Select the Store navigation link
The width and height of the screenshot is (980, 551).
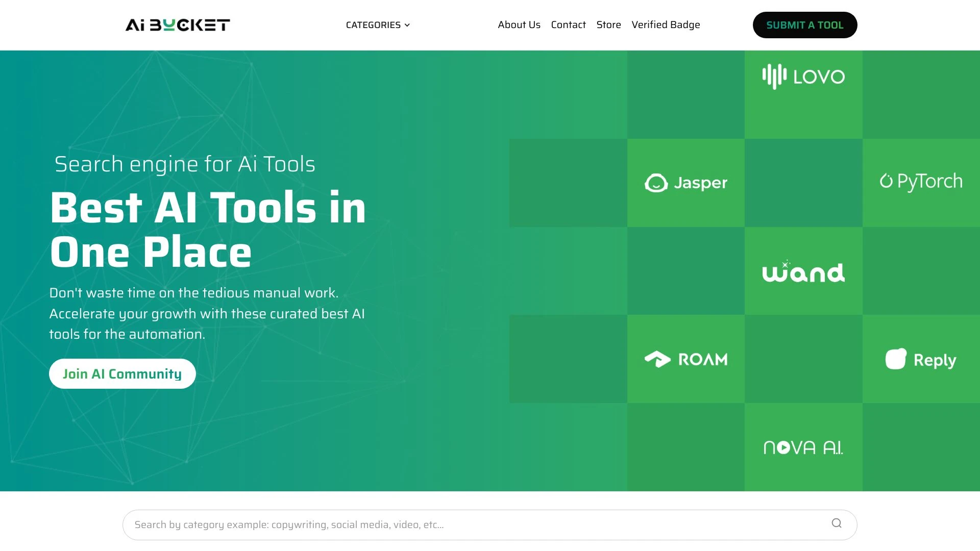(608, 25)
